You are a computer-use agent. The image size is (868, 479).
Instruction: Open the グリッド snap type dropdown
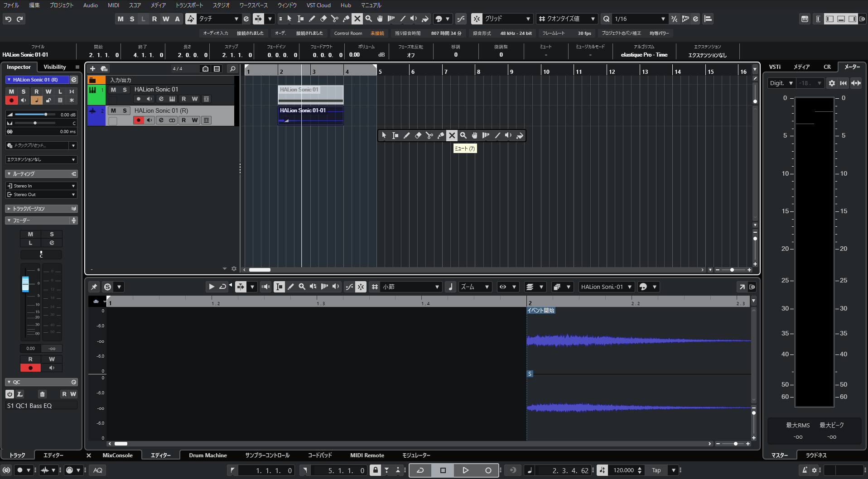coord(507,19)
